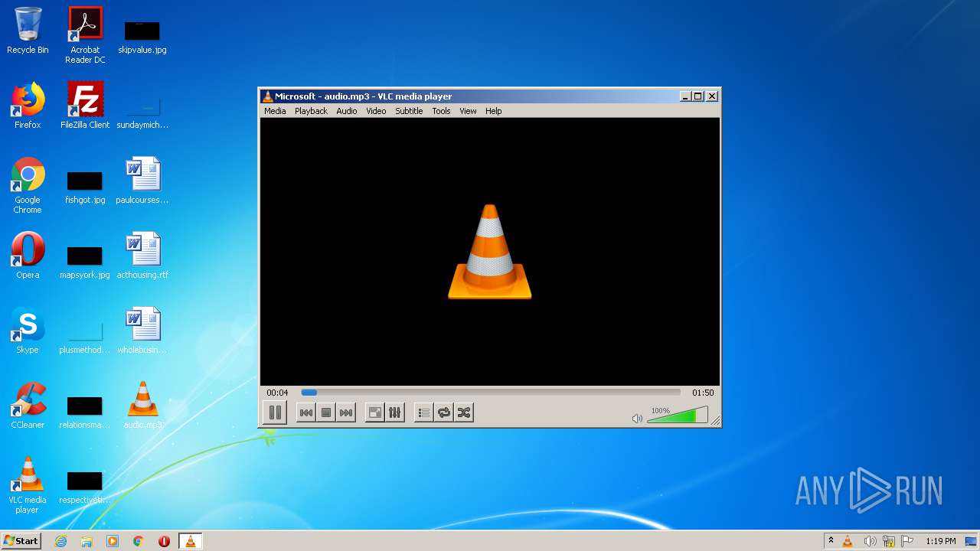
Task: Select plusmethod desktop file
Action: pos(85,337)
